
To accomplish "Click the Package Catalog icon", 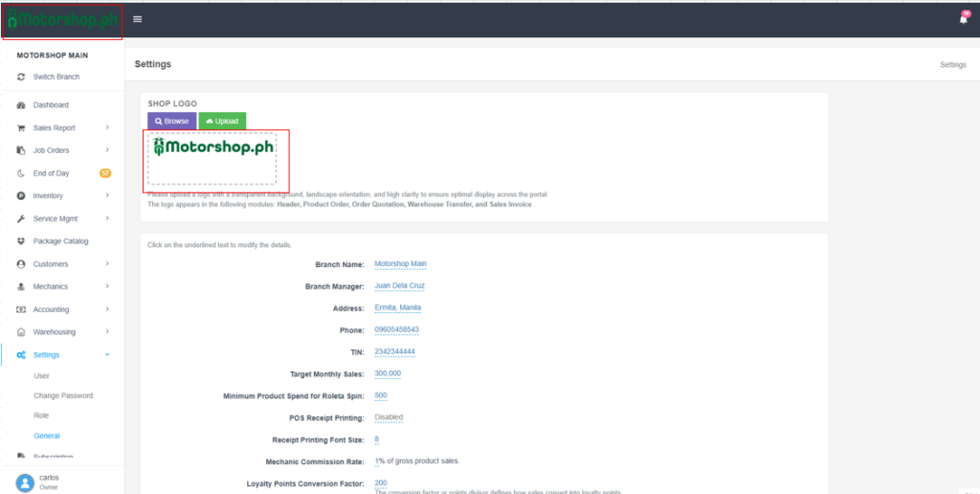I will pyautogui.click(x=21, y=241).
